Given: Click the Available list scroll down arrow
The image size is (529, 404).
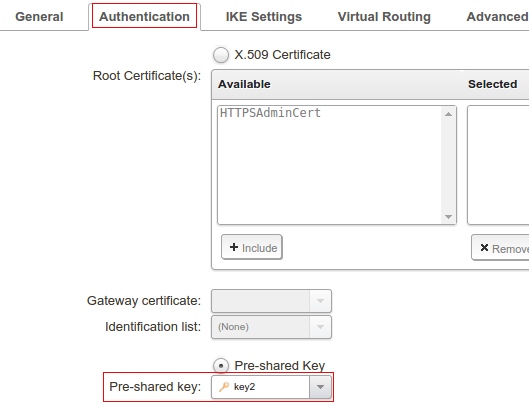Looking at the screenshot, I should [448, 217].
